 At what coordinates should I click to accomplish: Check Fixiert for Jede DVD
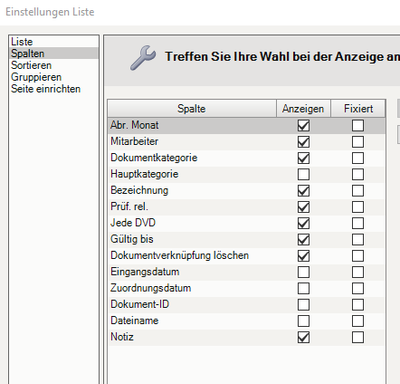pos(358,223)
